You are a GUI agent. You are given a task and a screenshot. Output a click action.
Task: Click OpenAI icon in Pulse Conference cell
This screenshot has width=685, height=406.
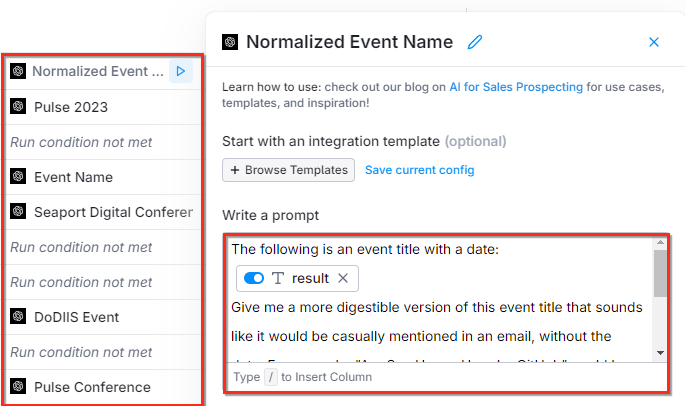tap(18, 386)
